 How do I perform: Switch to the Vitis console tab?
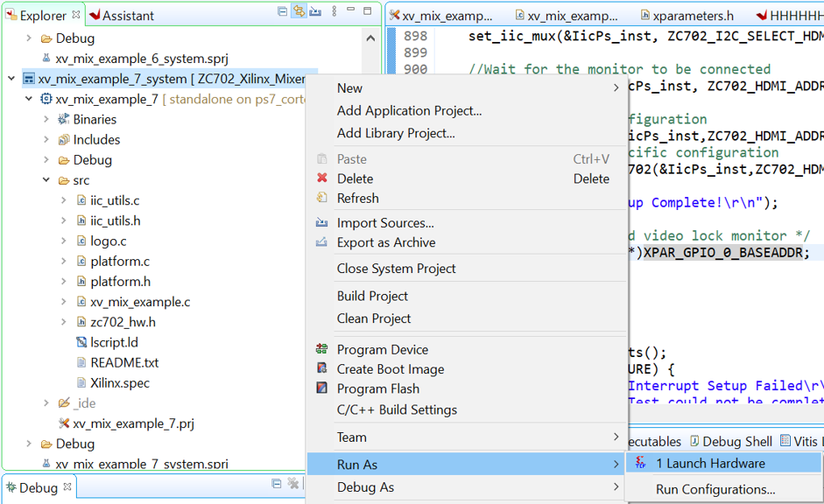point(800,442)
